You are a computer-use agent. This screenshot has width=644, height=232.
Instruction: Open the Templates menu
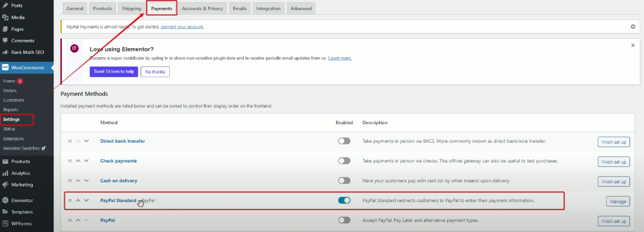pyautogui.click(x=27, y=212)
